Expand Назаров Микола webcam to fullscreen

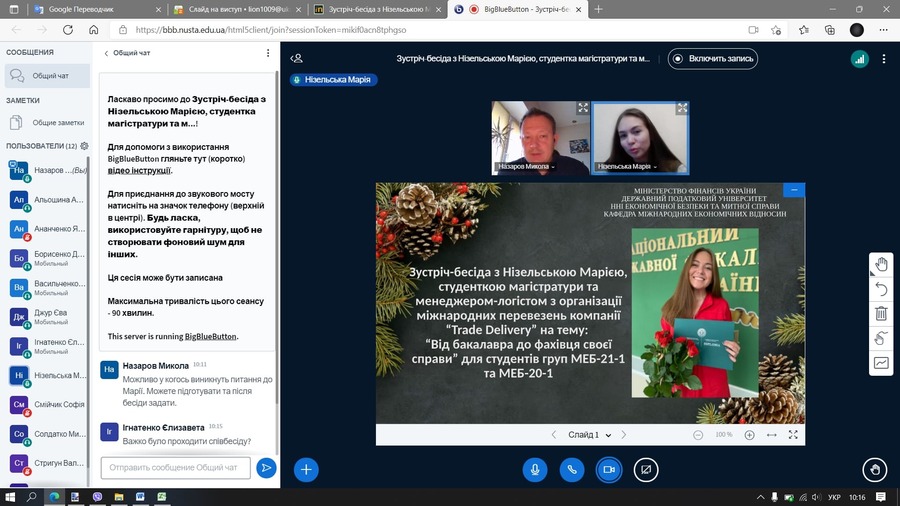[x=583, y=108]
